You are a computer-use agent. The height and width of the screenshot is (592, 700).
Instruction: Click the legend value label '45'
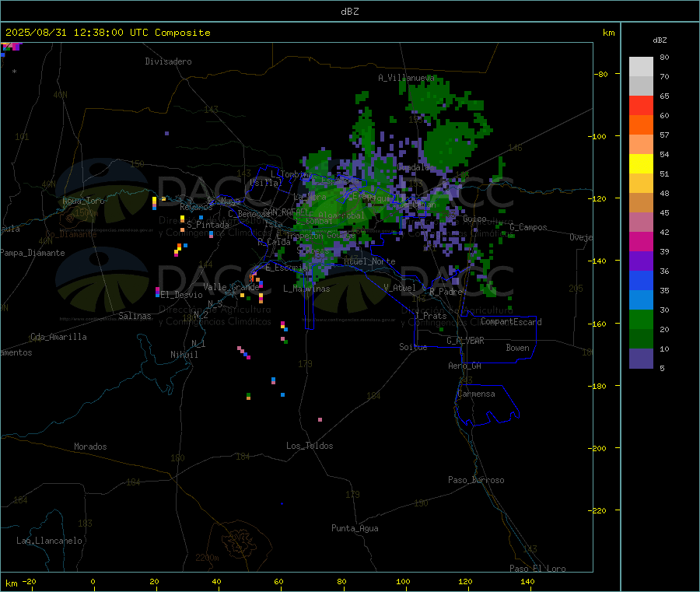(664, 212)
